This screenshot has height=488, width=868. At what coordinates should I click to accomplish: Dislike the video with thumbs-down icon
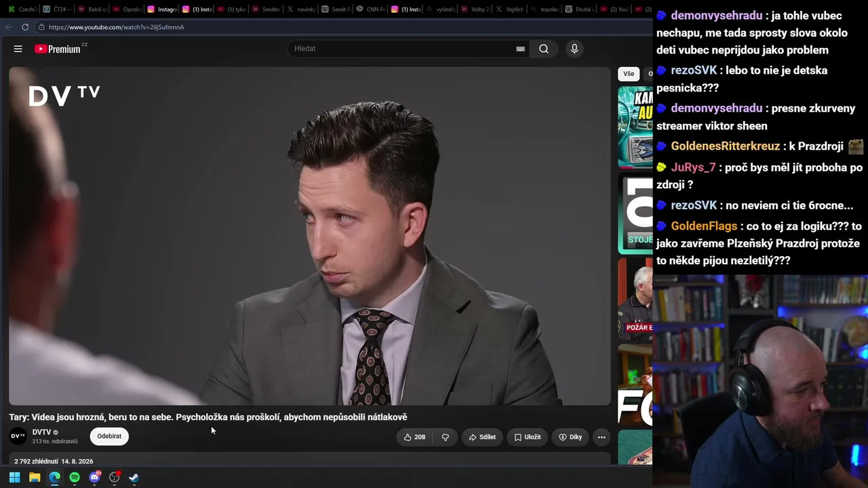pyautogui.click(x=446, y=437)
